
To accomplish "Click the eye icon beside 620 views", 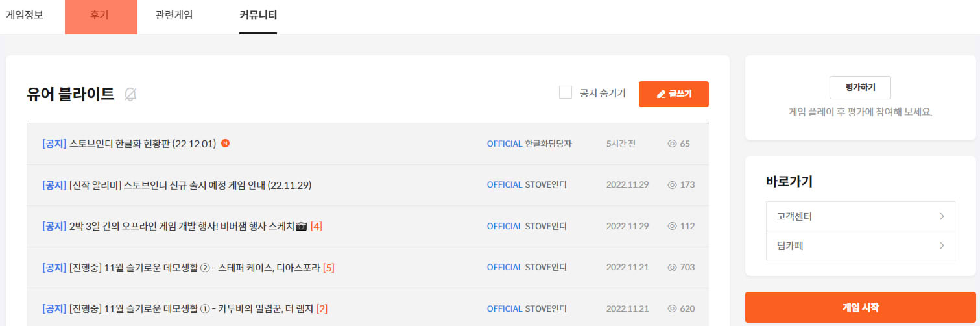I will coord(672,308).
